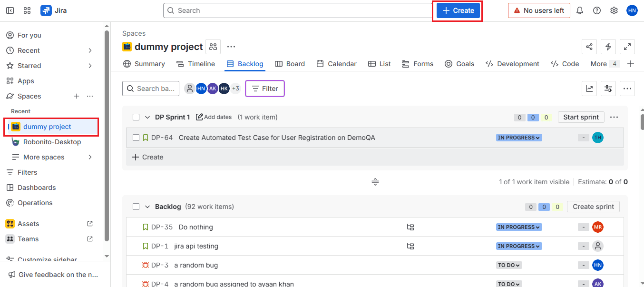Click the Search backlog input field
This screenshot has height=287, width=644.
(x=151, y=89)
